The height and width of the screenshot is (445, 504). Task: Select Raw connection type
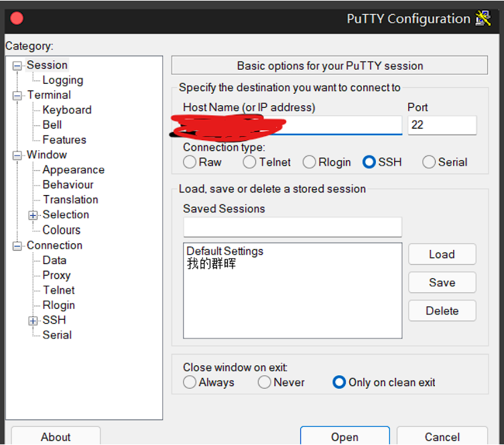[189, 162]
